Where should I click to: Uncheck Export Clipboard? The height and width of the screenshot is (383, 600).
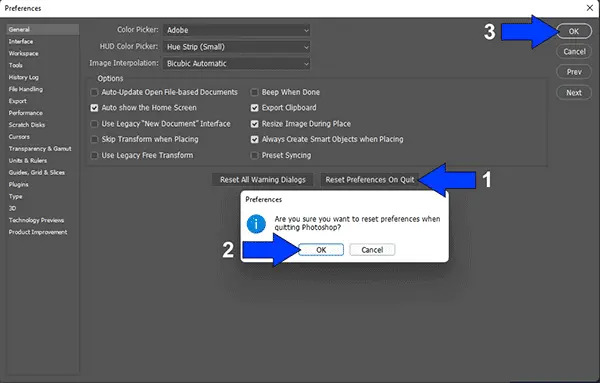pos(254,108)
